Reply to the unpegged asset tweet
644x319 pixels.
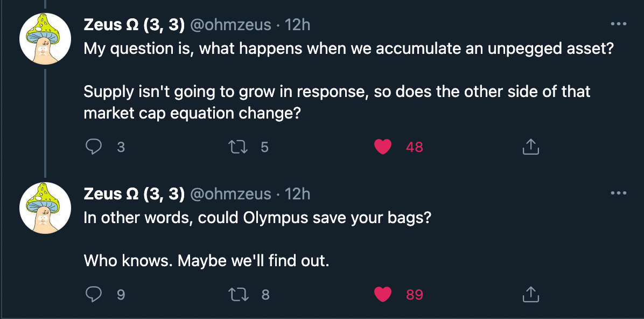coord(95,147)
